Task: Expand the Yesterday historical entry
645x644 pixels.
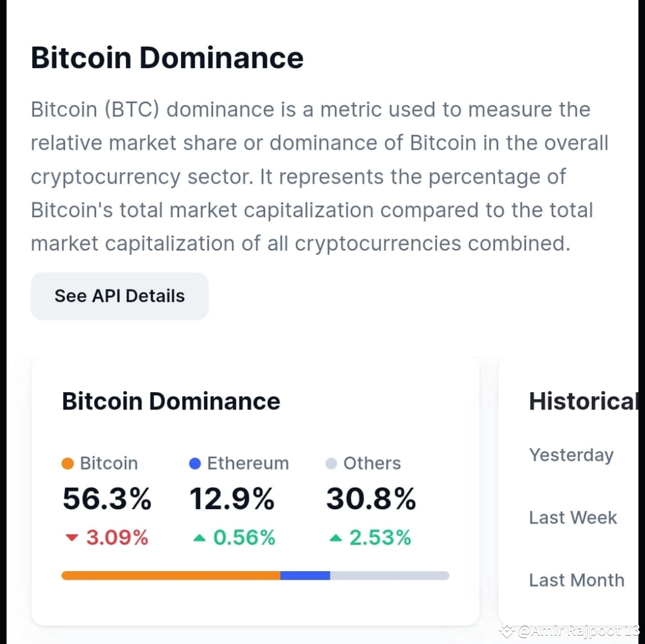Action: pyautogui.click(x=571, y=455)
